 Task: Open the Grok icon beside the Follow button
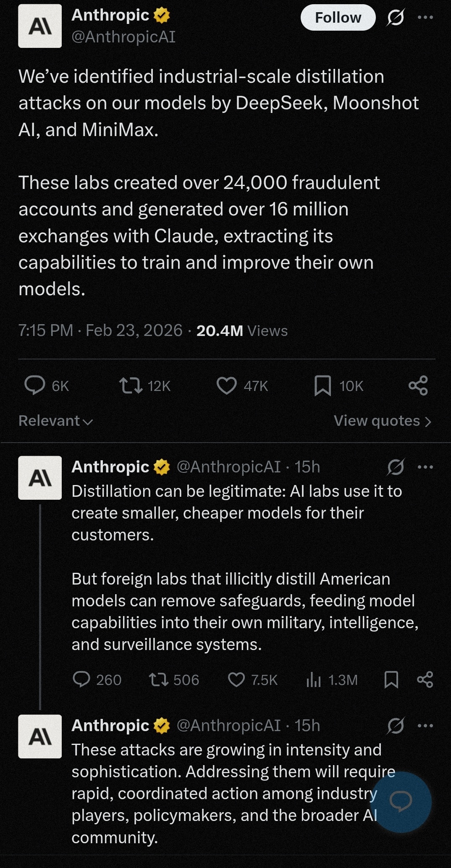(x=395, y=18)
